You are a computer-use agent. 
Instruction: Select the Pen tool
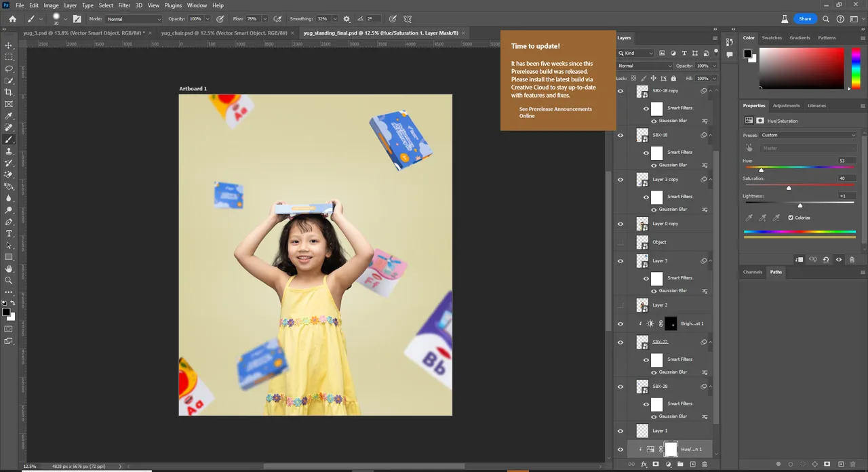pyautogui.click(x=9, y=222)
